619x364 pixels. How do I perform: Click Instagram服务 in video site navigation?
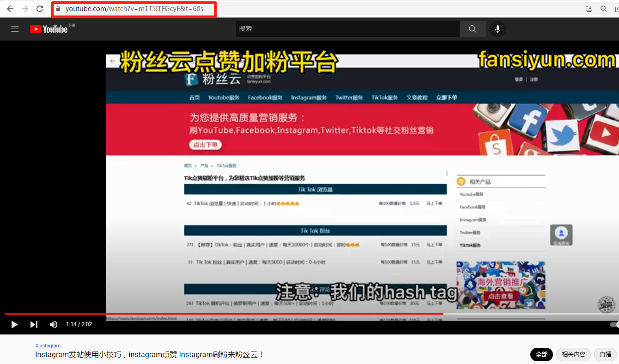[x=309, y=98]
